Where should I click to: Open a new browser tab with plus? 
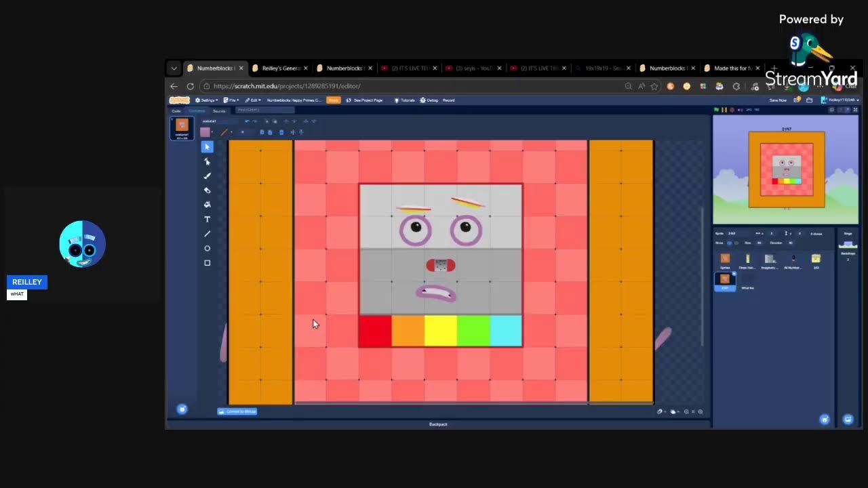[774, 68]
